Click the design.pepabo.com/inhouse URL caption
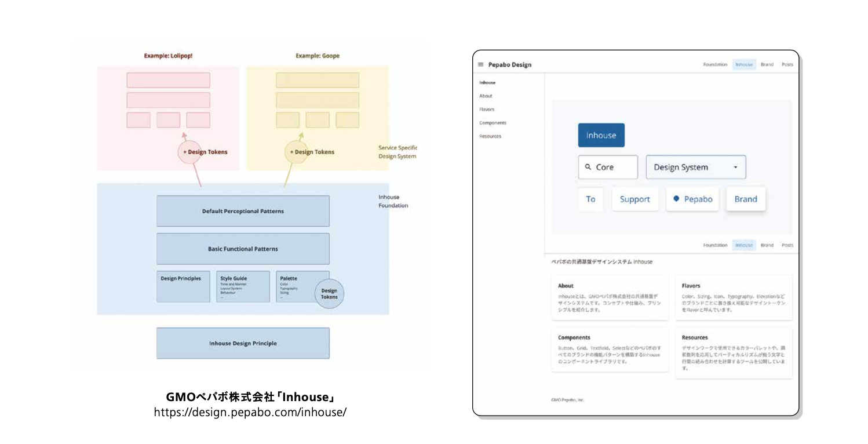The image size is (868, 444). point(250,413)
